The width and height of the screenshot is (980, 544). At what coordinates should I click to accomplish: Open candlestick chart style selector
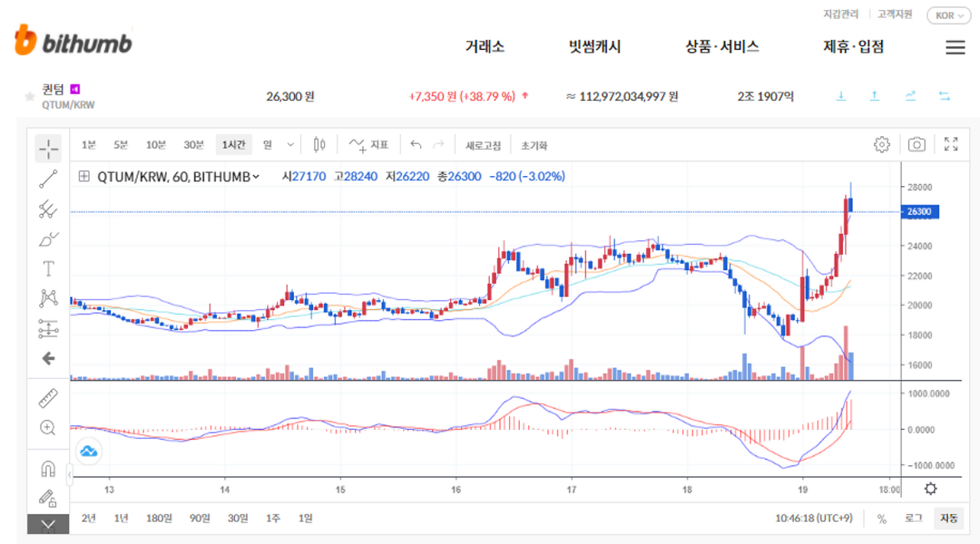[x=319, y=144]
